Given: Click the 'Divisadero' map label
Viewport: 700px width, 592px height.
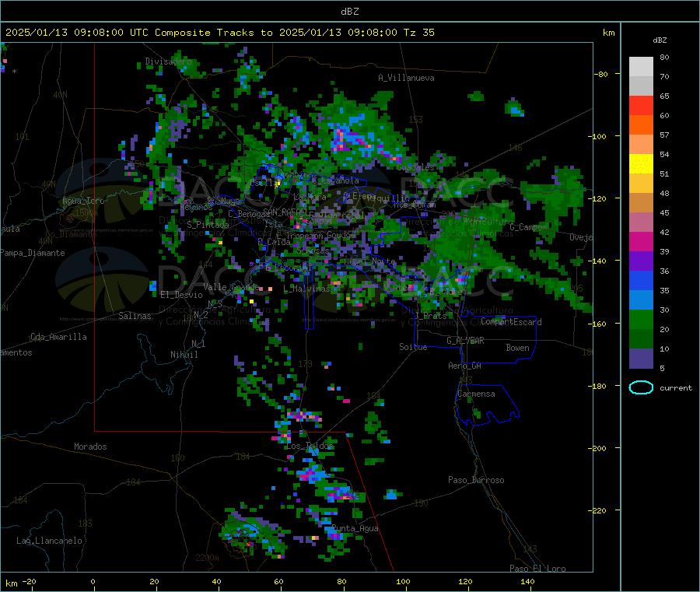Looking at the screenshot, I should click(x=168, y=61).
